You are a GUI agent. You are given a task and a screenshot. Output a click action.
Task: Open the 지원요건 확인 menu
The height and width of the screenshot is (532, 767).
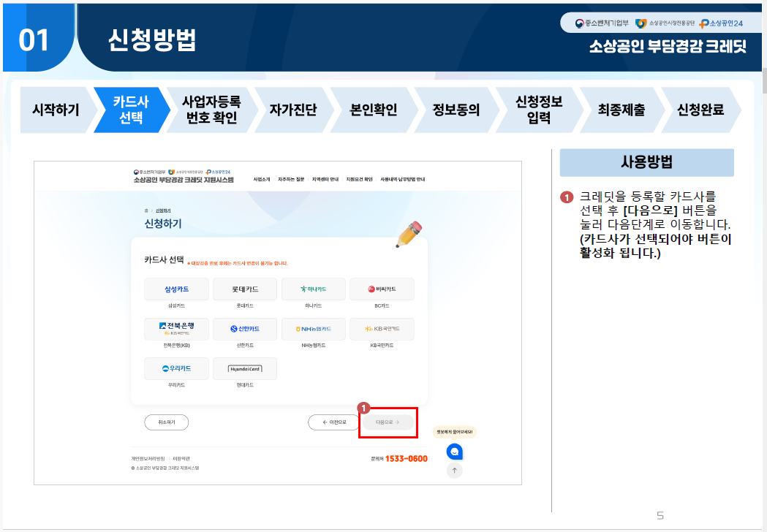click(360, 180)
